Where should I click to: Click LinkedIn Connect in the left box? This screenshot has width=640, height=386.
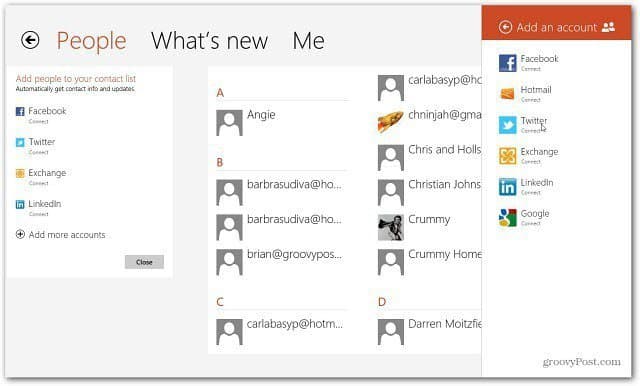click(x=38, y=214)
